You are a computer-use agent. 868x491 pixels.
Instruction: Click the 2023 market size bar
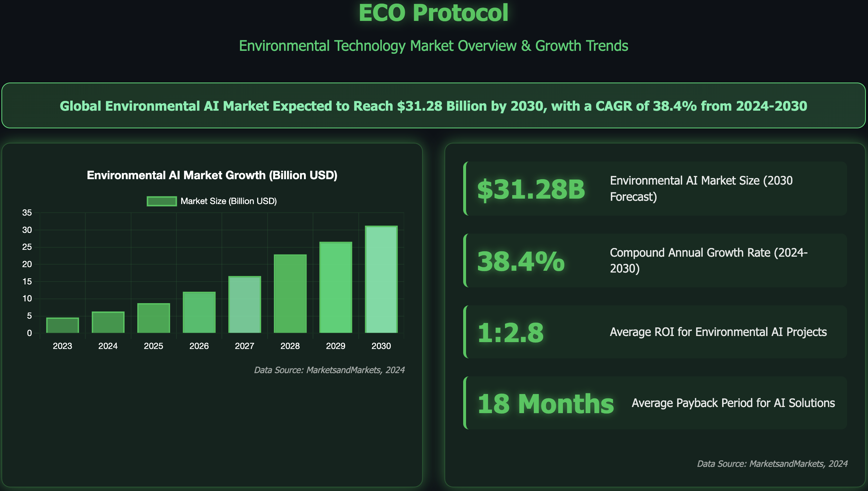coord(62,325)
